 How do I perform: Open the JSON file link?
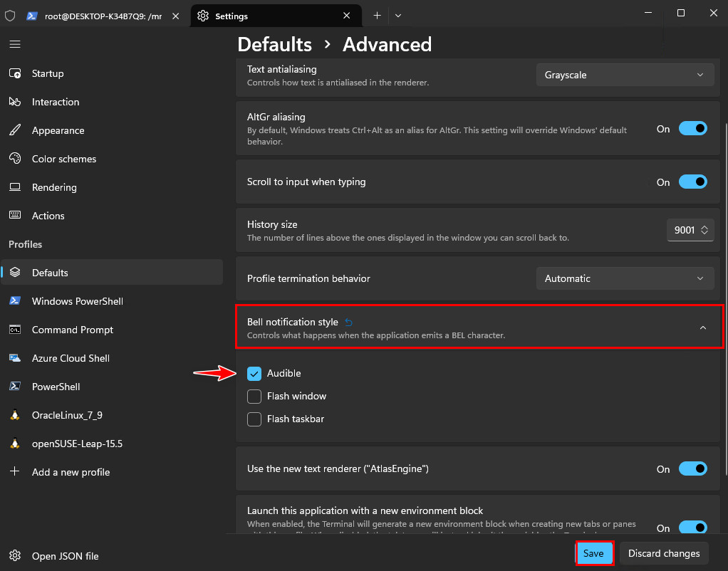coord(112,555)
